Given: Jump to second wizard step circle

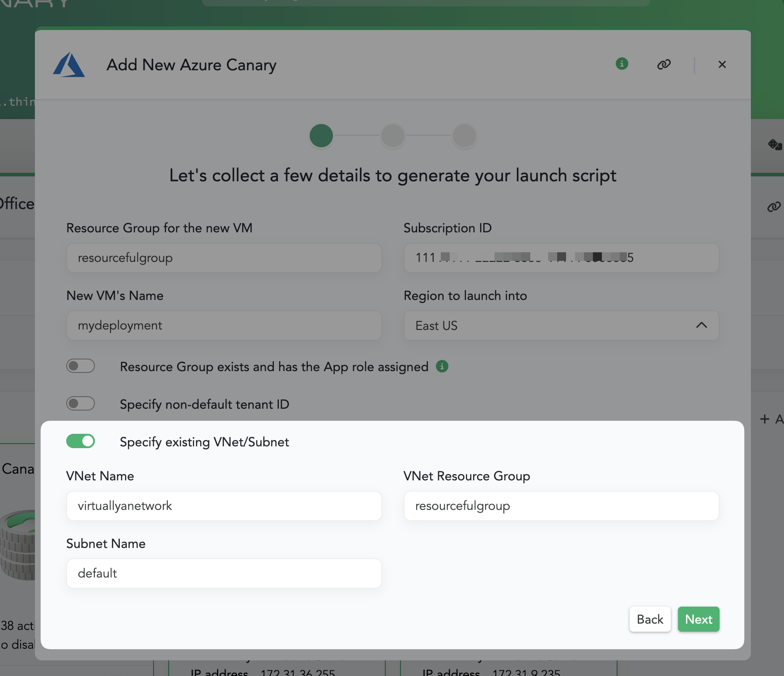Looking at the screenshot, I should pos(392,136).
